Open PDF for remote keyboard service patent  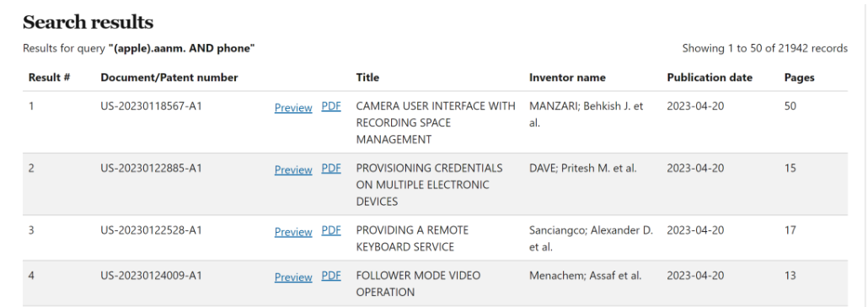point(331,230)
